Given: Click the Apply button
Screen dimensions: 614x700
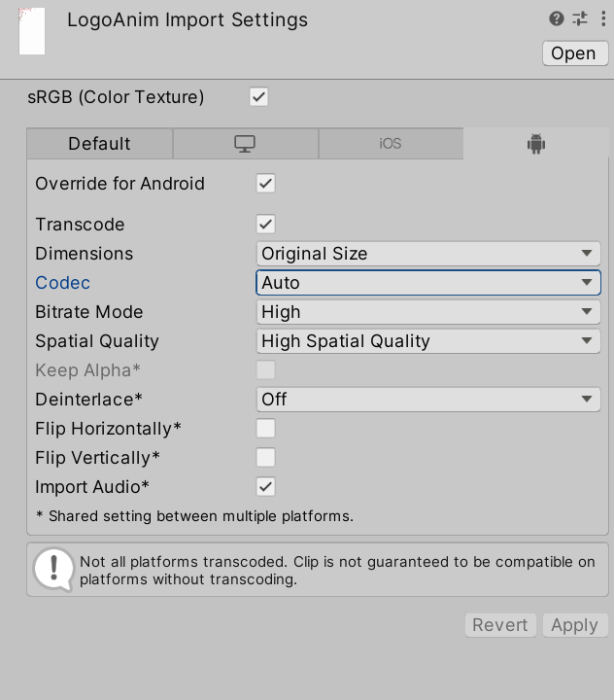Looking at the screenshot, I should point(575,625).
